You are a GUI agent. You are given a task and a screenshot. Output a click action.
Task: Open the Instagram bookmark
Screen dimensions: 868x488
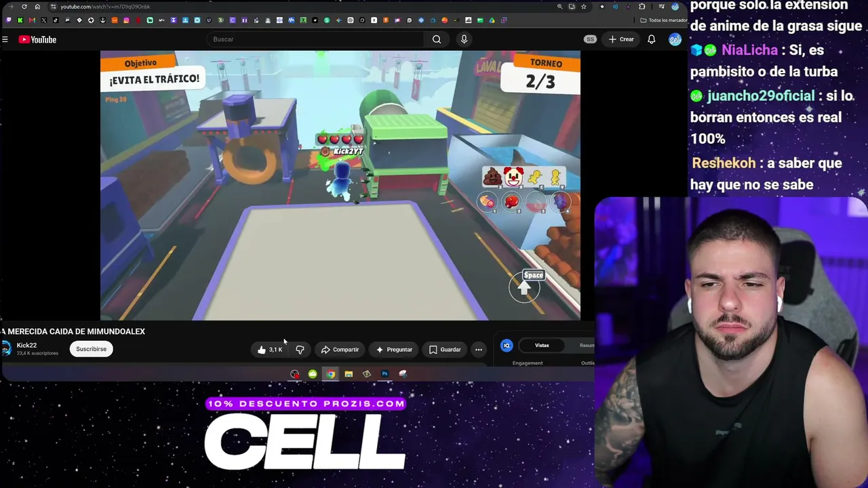click(126, 20)
